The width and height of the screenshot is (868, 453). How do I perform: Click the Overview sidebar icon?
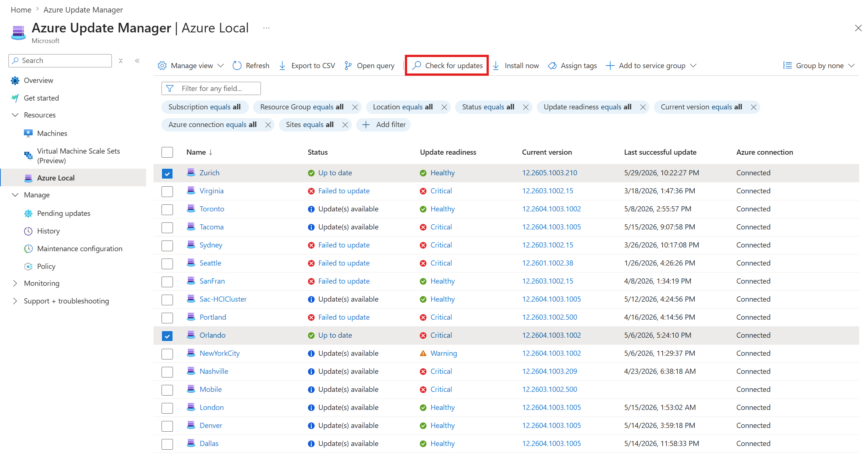[15, 80]
